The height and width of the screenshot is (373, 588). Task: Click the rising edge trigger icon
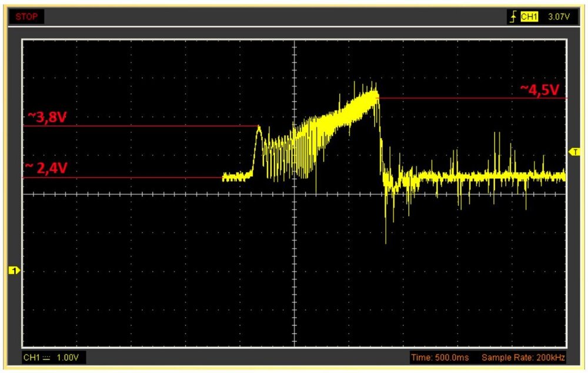pos(513,17)
